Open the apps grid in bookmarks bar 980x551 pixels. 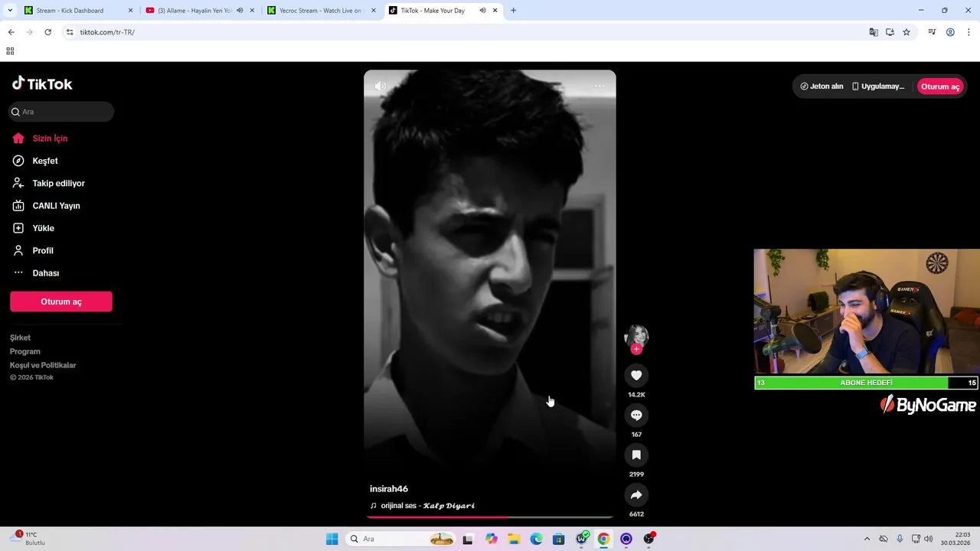click(10, 51)
